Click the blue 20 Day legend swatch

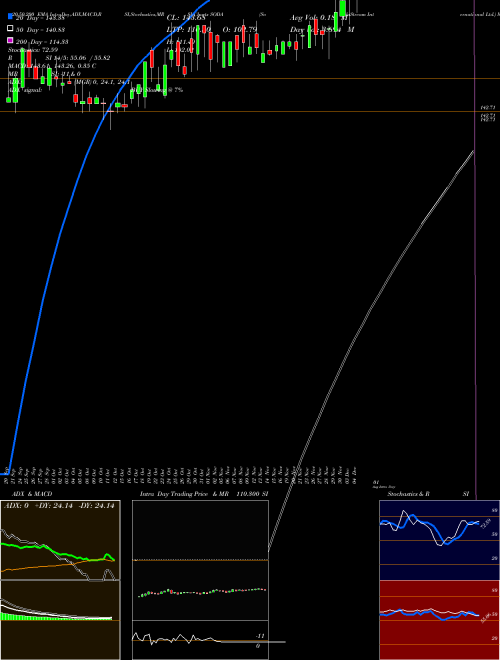pos(10,17)
